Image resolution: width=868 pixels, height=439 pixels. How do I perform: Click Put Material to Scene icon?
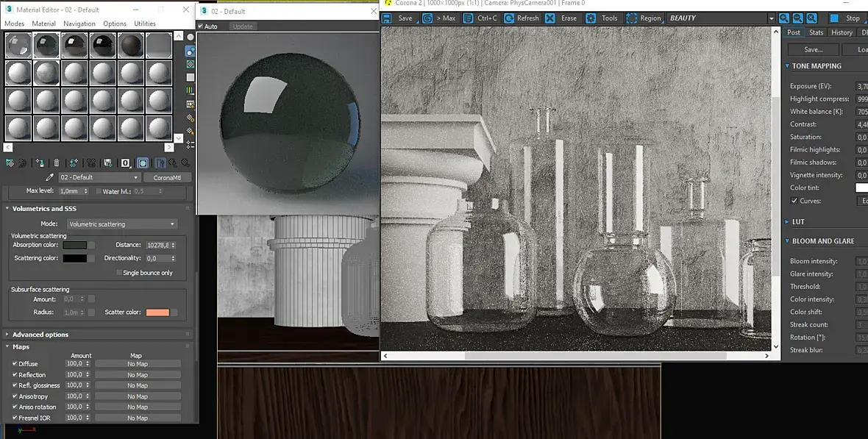coord(23,163)
